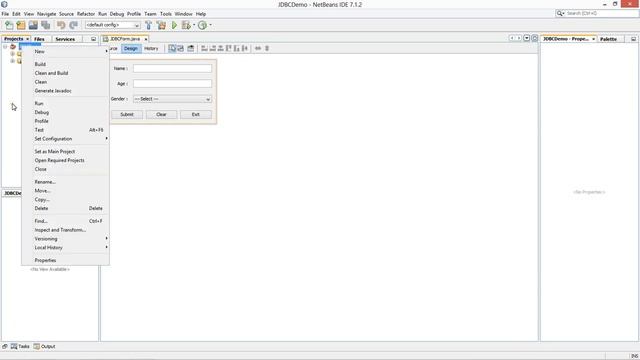Open the Profile Project dropdown arrow
The image size is (640, 360).
coord(210,25)
